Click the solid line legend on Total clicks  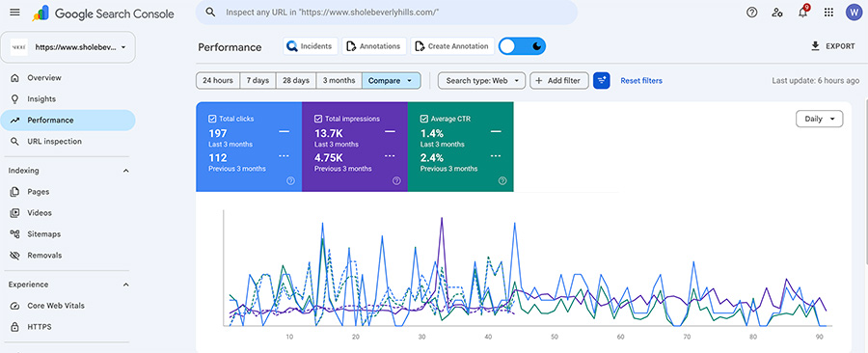pos(284,132)
